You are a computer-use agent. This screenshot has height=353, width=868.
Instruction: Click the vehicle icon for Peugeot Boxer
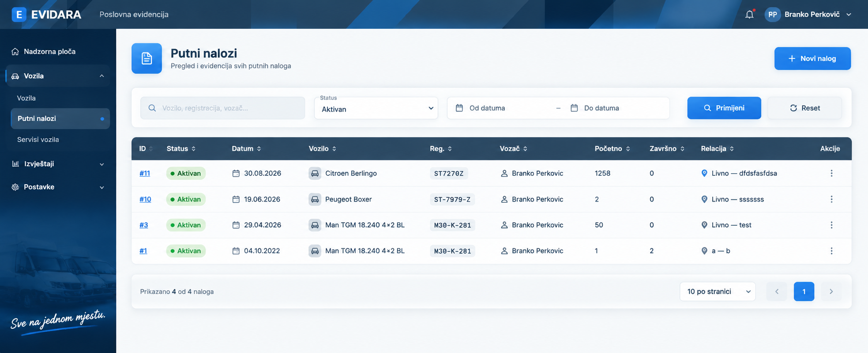pyautogui.click(x=315, y=199)
